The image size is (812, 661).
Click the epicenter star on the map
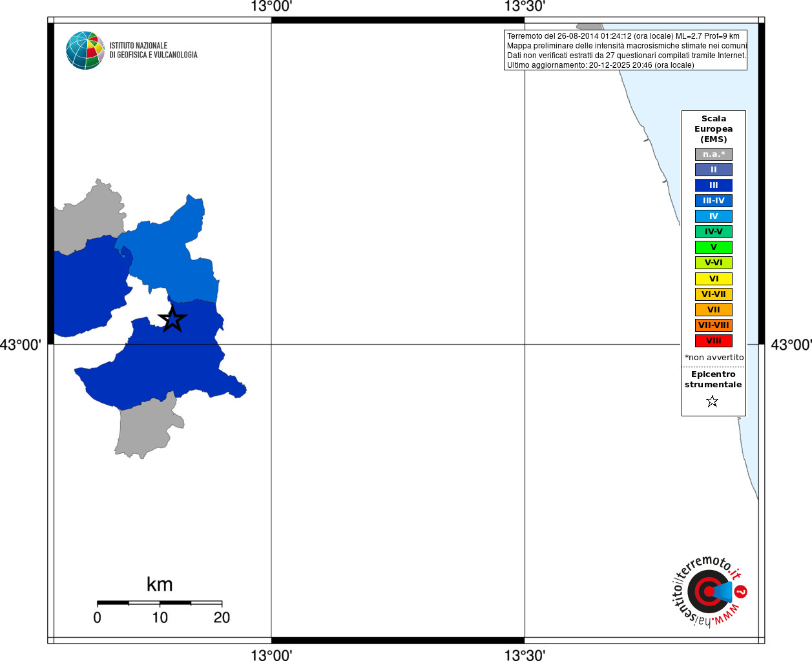coord(172,319)
